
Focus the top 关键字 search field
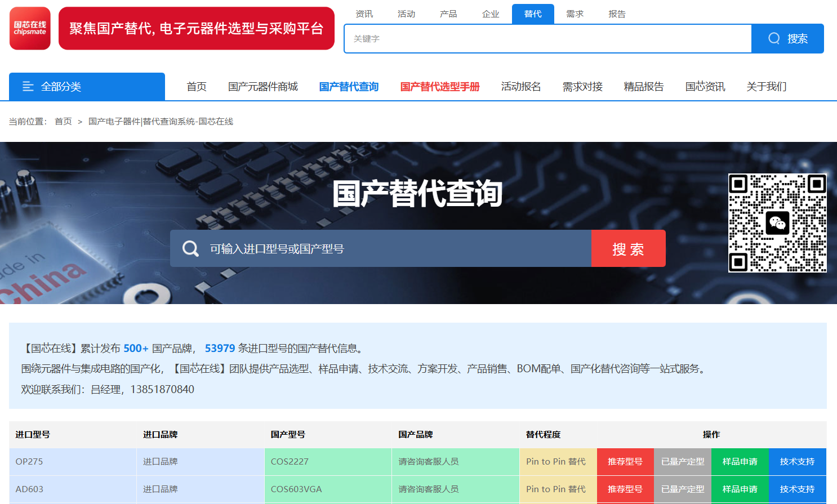click(x=548, y=38)
